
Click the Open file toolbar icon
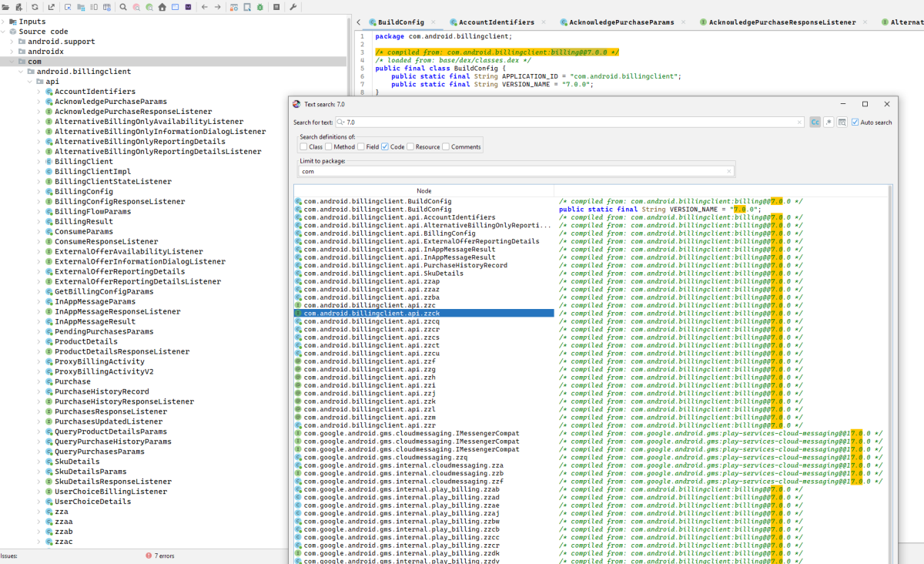6,7
